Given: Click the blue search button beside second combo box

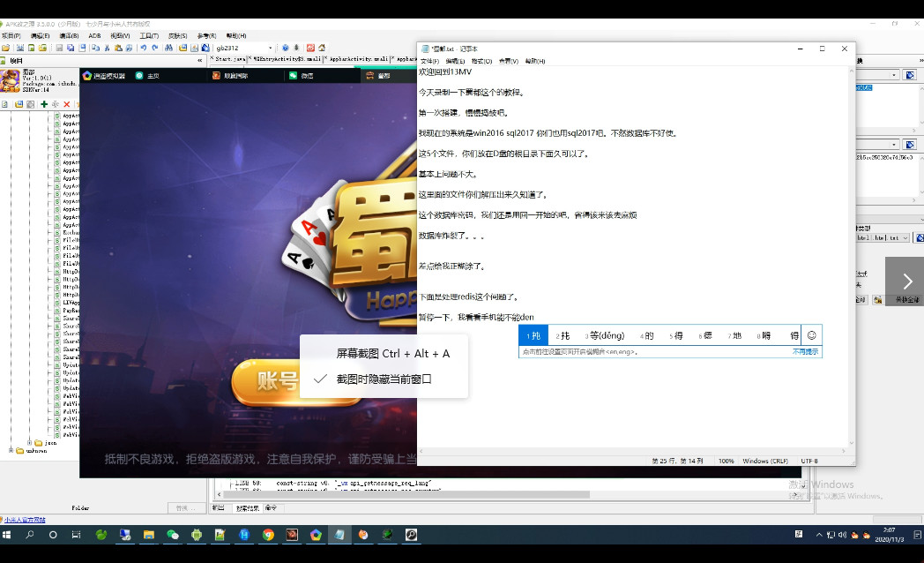Looking at the screenshot, I should point(910,145).
